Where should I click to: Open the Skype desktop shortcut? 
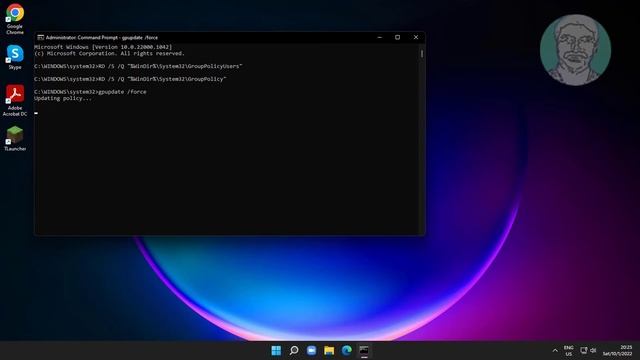click(15, 57)
